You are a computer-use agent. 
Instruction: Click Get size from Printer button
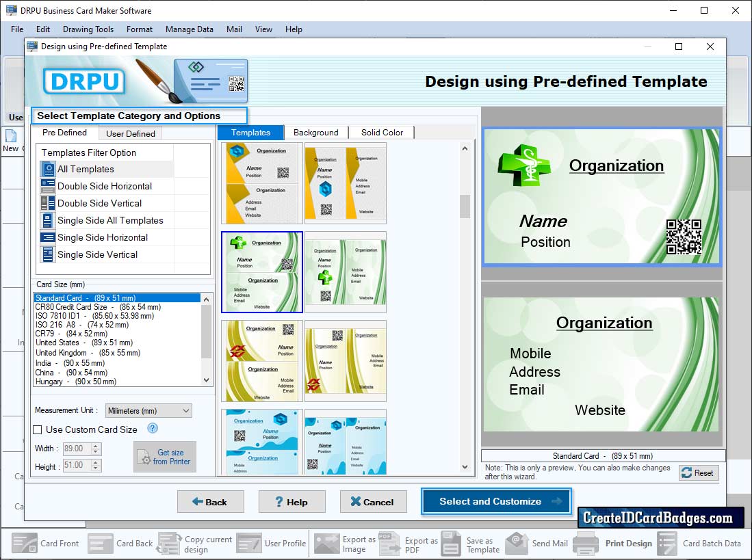(x=165, y=457)
